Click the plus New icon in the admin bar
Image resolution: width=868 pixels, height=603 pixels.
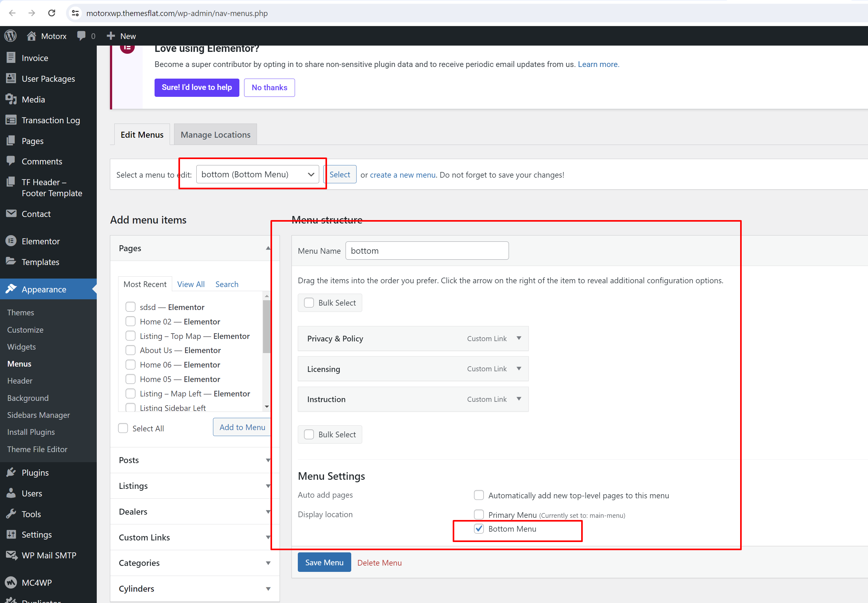coord(111,36)
